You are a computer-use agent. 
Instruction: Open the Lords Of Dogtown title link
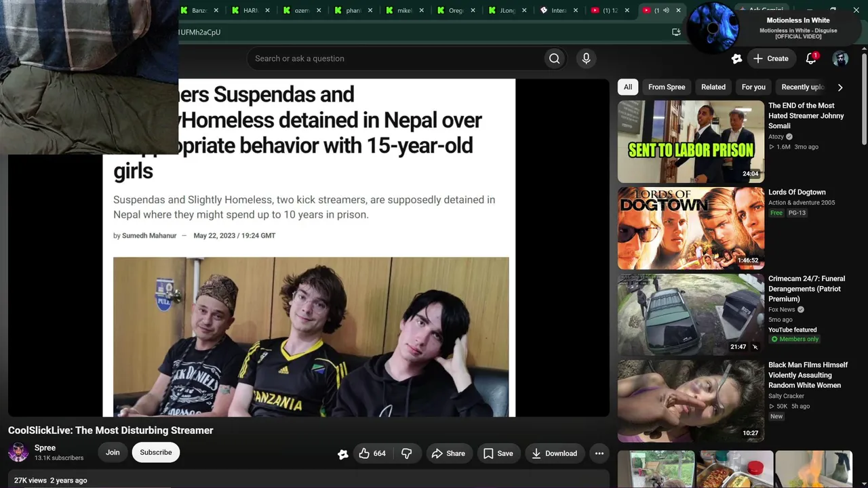tap(797, 192)
